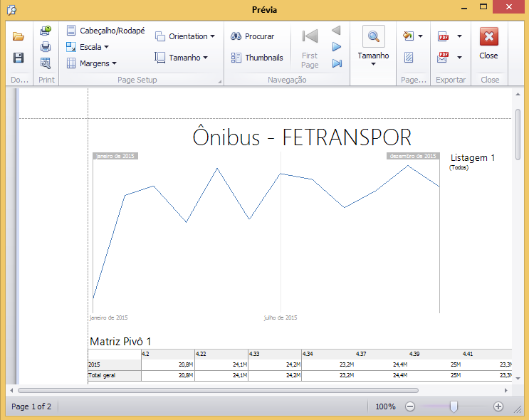Click the zoom in plus button
The width and height of the screenshot is (529, 420).
[x=498, y=406]
